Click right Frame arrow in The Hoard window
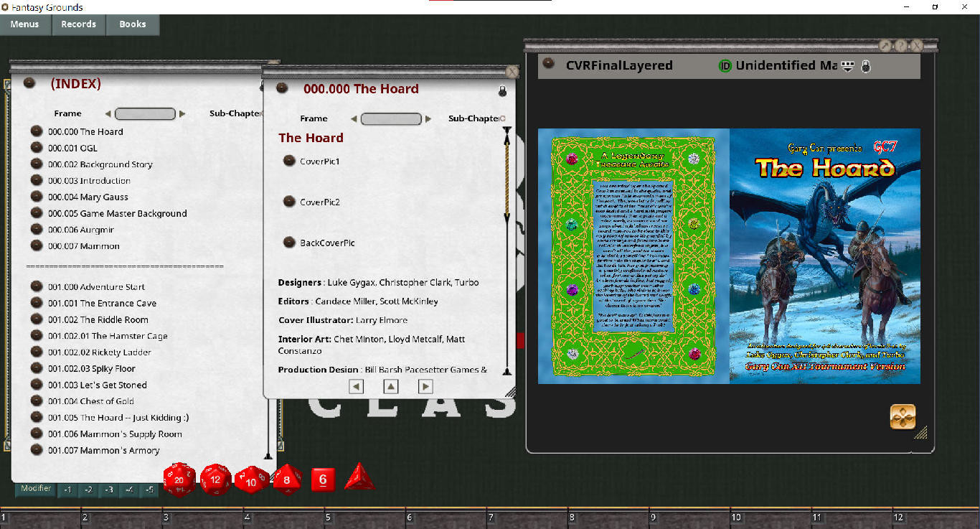980x529 pixels. tap(428, 119)
